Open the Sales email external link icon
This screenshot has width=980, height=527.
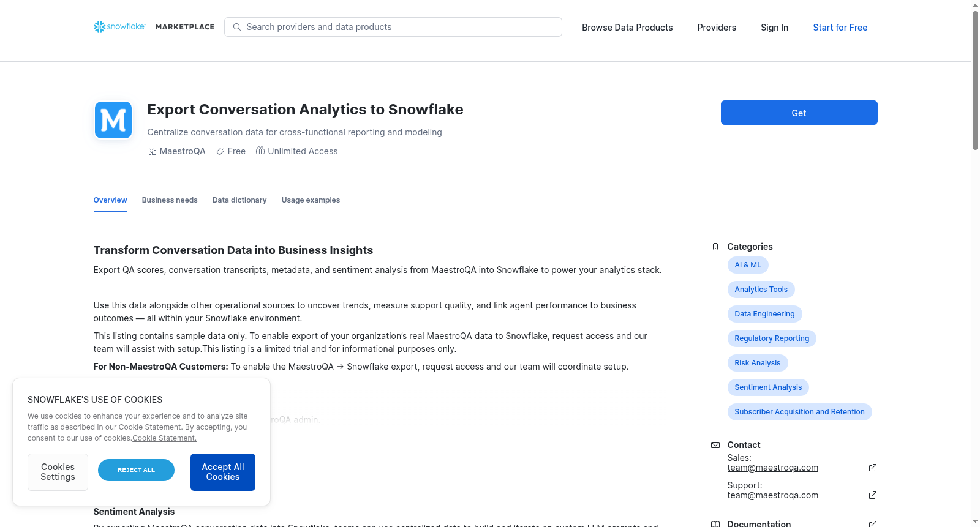click(873, 468)
